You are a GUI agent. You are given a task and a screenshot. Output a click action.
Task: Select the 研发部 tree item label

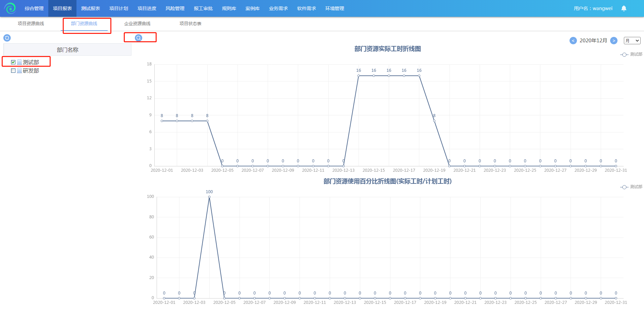tap(31, 71)
